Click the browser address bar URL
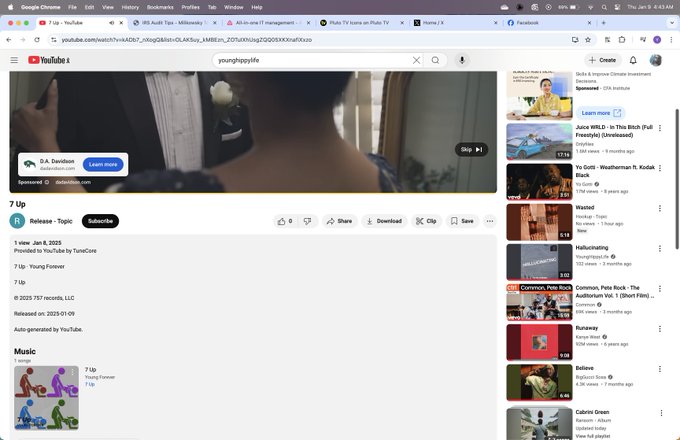This screenshot has height=440, width=680. [x=186, y=40]
